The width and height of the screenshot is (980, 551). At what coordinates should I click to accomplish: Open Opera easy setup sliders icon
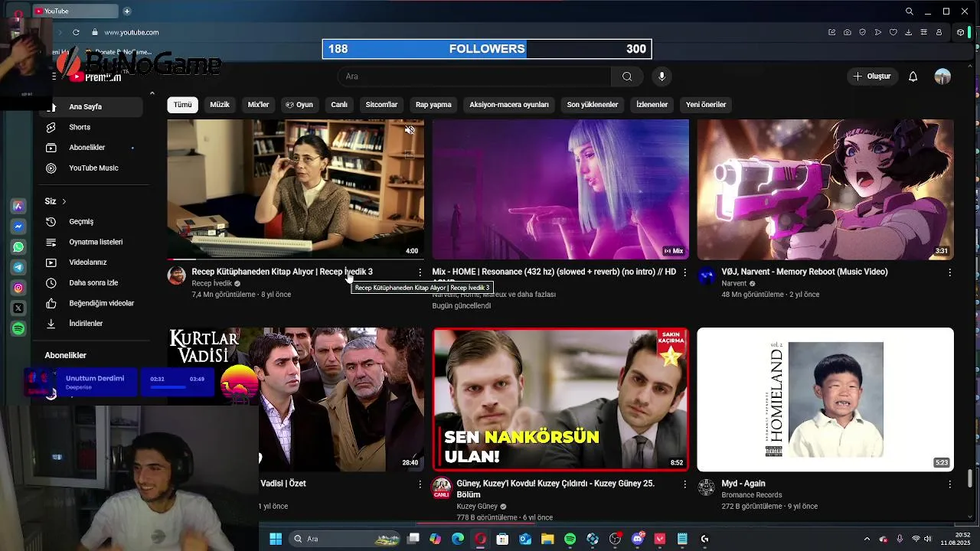point(923,32)
